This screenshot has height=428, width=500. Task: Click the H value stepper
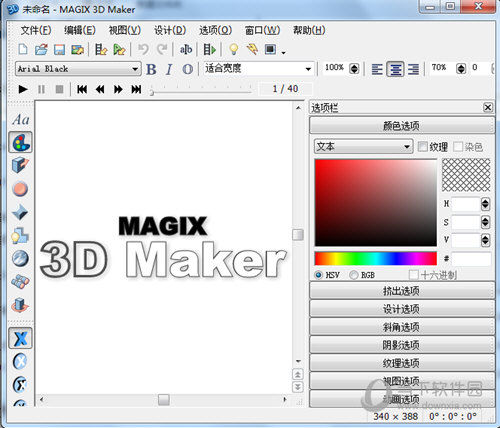tap(485, 204)
